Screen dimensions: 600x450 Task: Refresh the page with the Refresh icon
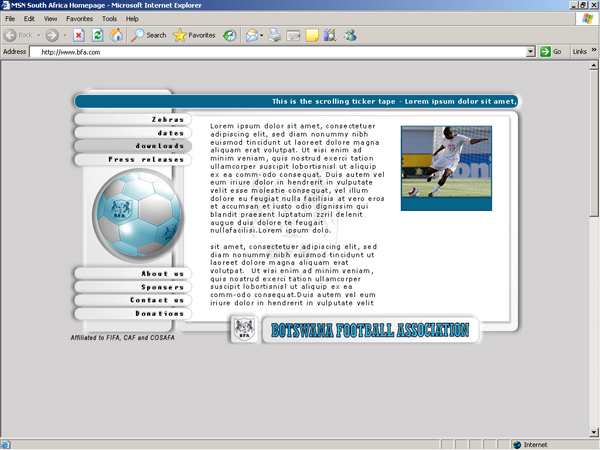point(98,35)
